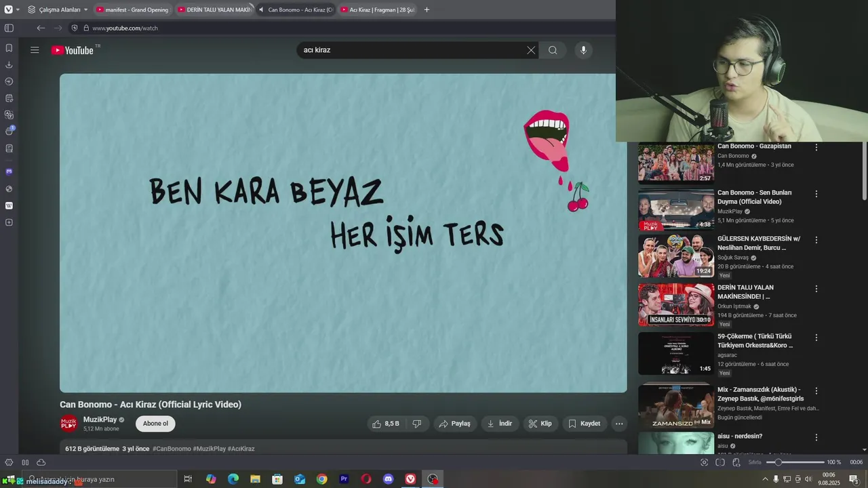
Task: Open Opera from the Windows taskbar
Action: 366,479
